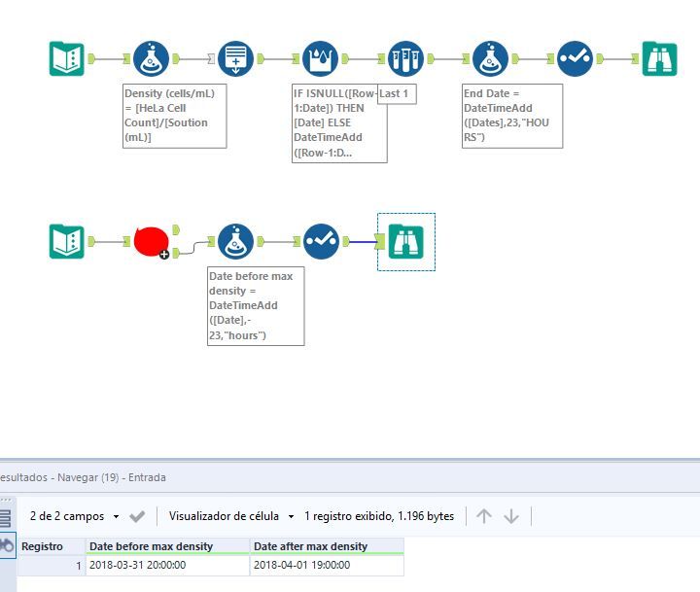Click the plus badge on the red macro tool
Image resolution: width=700 pixels, height=592 pixels.
pos(164,255)
